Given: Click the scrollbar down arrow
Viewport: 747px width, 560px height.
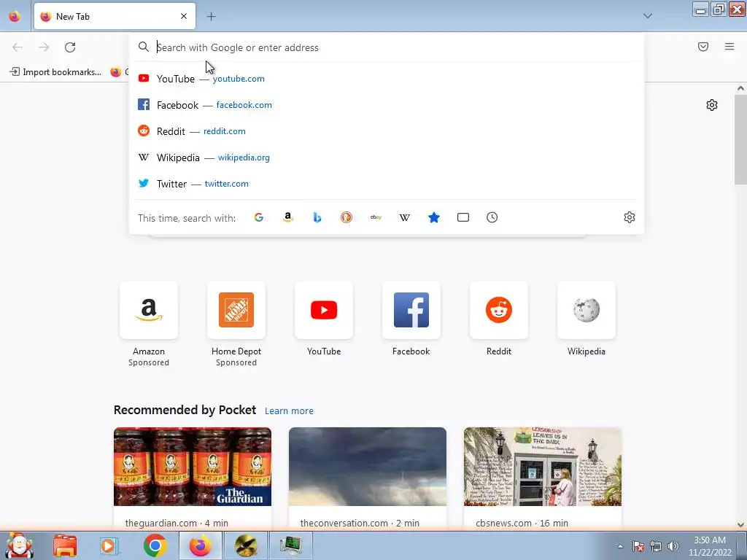Looking at the screenshot, I should [740, 524].
